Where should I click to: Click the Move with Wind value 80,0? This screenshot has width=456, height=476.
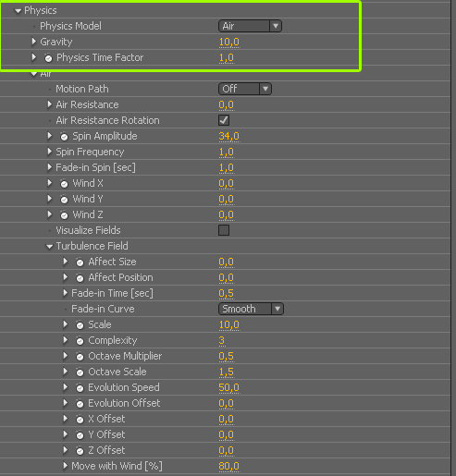(229, 466)
